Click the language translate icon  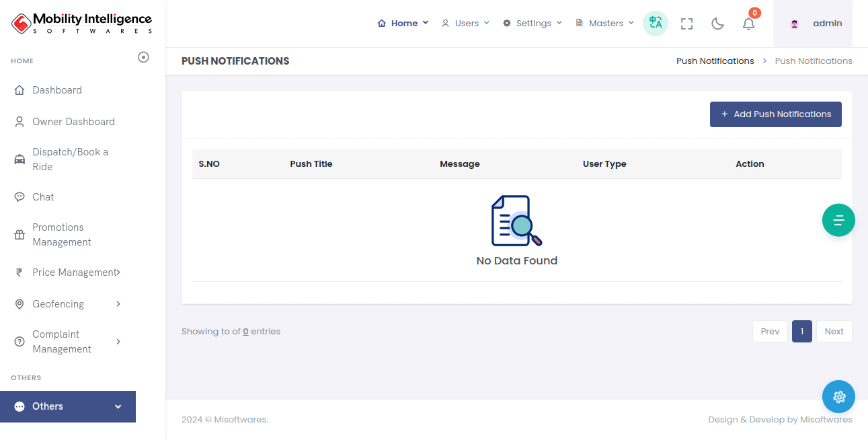point(655,23)
